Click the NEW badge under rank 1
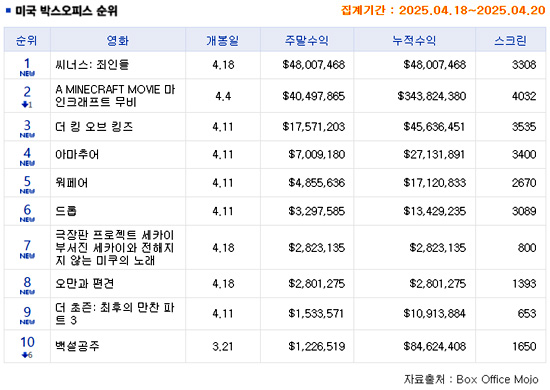 [27, 74]
